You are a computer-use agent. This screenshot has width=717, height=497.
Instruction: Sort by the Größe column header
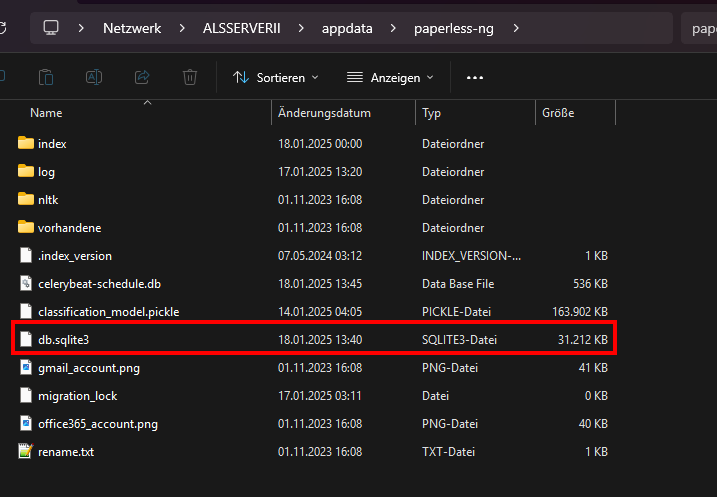tap(575, 113)
